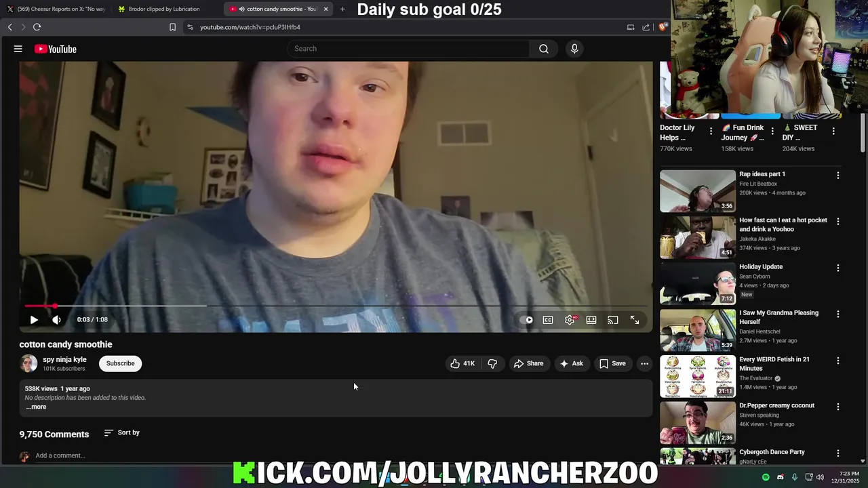Close the cotton candy smoothie tab
The height and width of the screenshot is (488, 868).
pos(325,9)
